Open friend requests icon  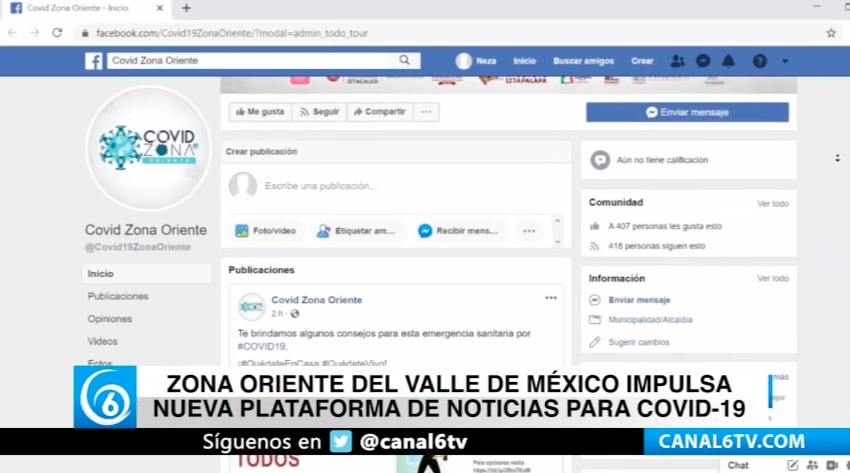click(x=677, y=61)
